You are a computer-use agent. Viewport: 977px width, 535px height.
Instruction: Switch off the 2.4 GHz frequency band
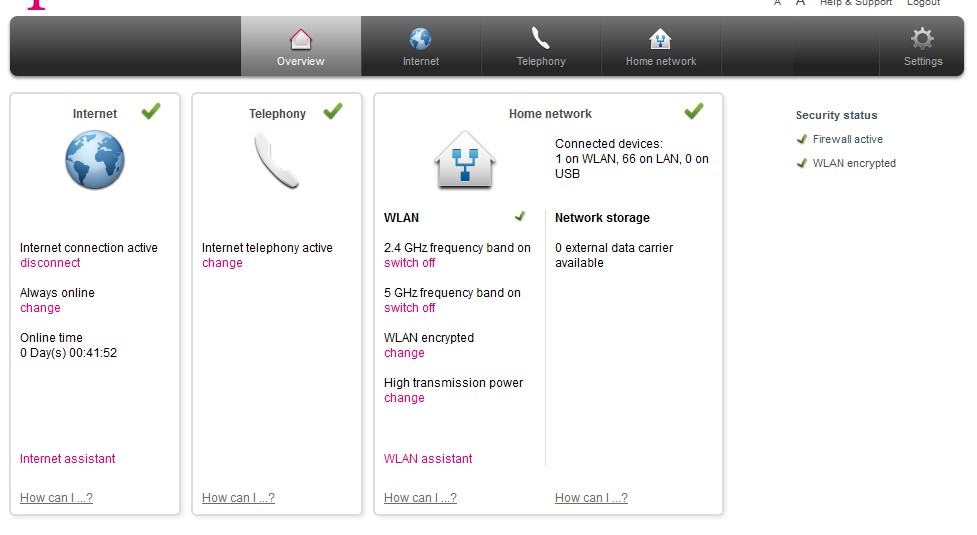[410, 263]
